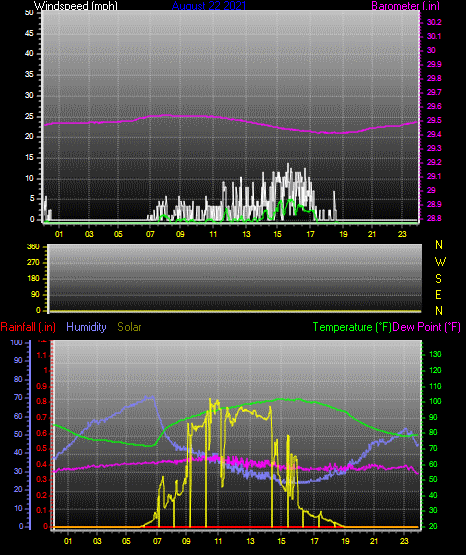This screenshot has width=466, height=555.
Task: Click temperature axis value 120
Action: point(435,370)
